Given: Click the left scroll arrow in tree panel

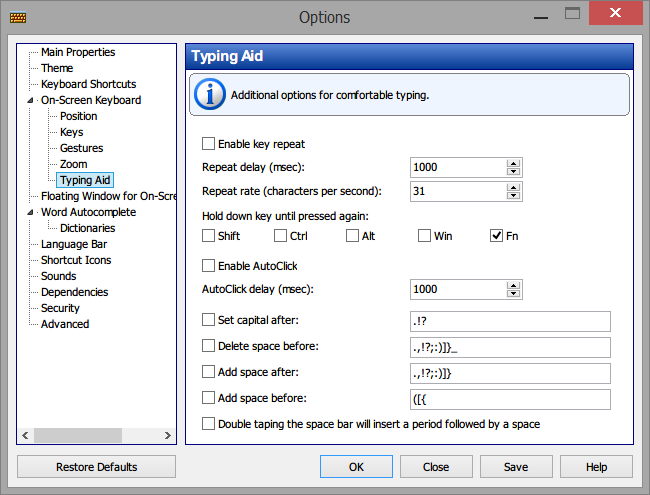Looking at the screenshot, I should pyautogui.click(x=25, y=435).
